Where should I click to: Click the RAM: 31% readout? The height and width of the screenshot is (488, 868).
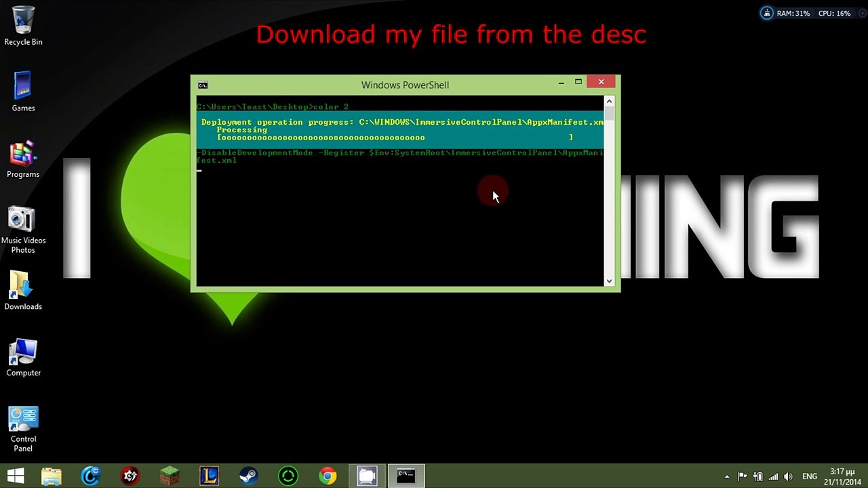(793, 14)
